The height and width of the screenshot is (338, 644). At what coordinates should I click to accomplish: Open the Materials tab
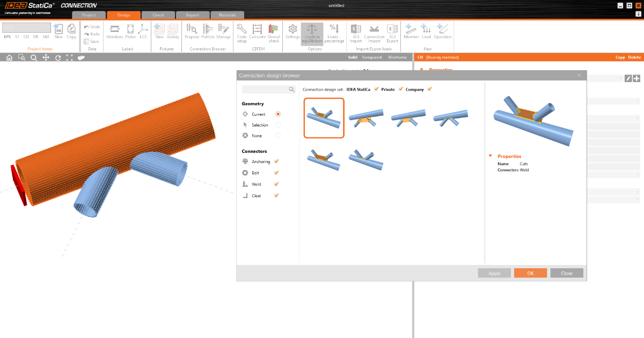click(226, 15)
